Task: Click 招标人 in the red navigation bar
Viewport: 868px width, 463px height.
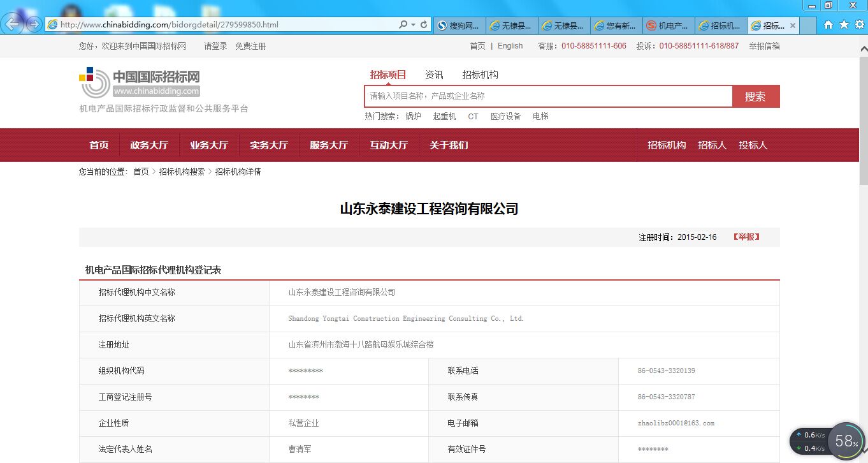Action: click(712, 145)
